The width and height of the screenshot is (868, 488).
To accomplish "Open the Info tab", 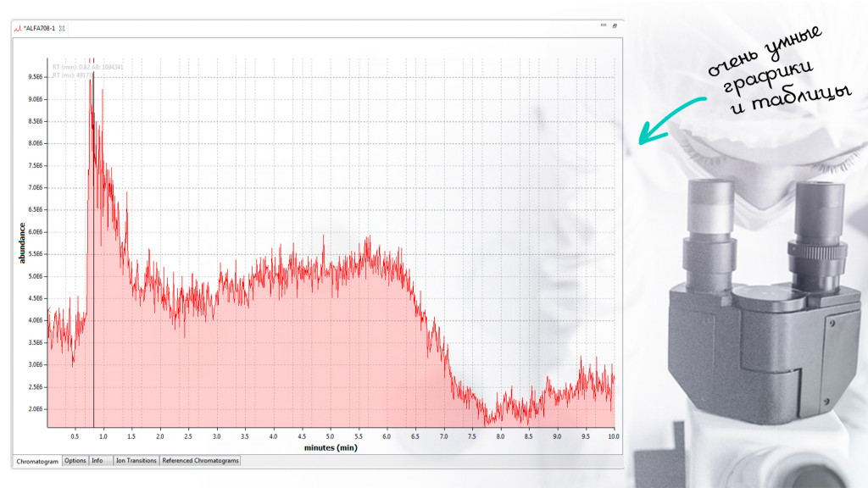I will [97, 461].
